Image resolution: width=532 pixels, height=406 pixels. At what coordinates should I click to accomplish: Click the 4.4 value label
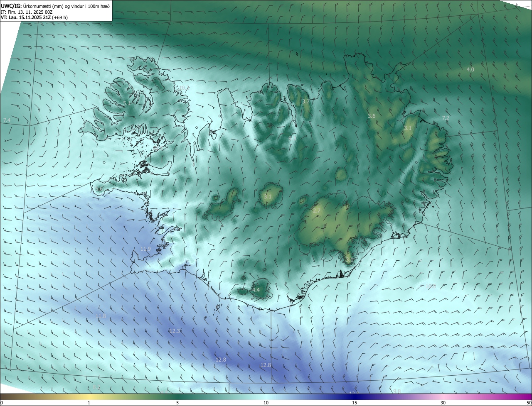click(256, 290)
